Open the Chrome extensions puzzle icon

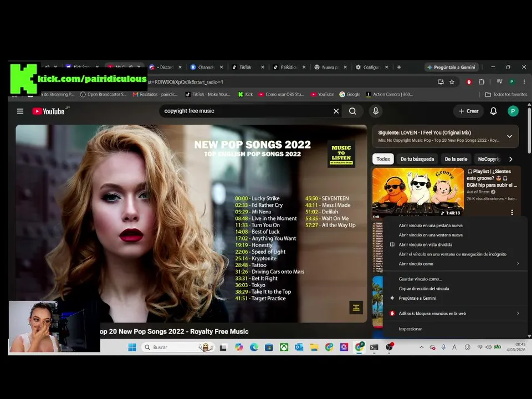coord(482,82)
